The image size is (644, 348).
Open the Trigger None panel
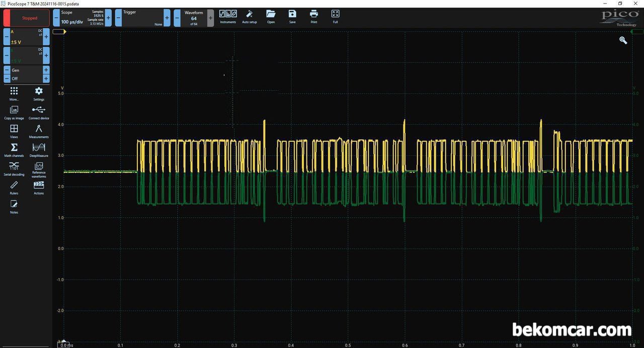coord(142,18)
